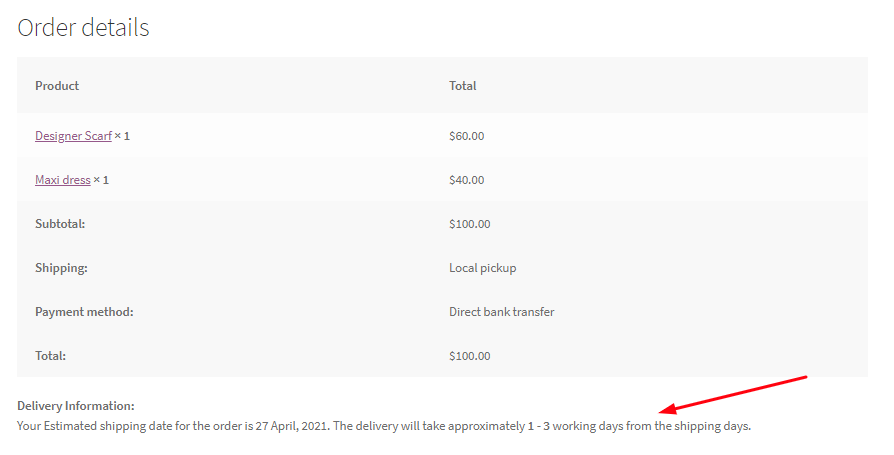The height and width of the screenshot is (455, 894).
Task: Click the Total column header
Action: click(462, 86)
